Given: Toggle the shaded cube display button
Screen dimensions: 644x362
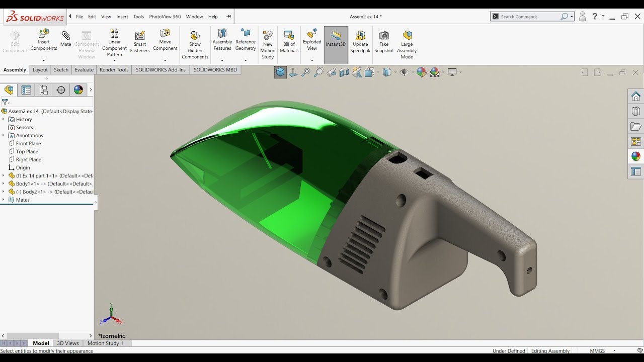Looking at the screenshot, I should [x=280, y=72].
